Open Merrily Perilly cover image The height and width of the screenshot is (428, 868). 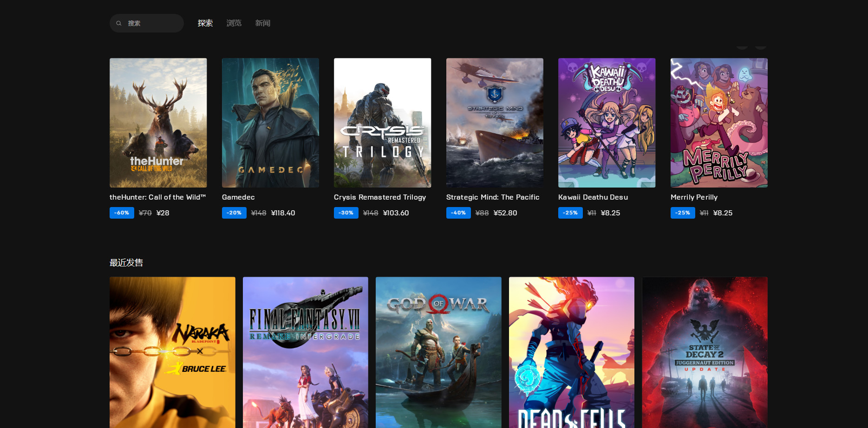coord(719,123)
